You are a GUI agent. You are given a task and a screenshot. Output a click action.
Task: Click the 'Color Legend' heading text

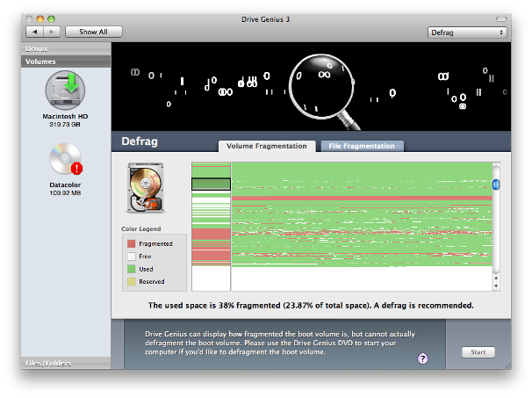pos(141,229)
